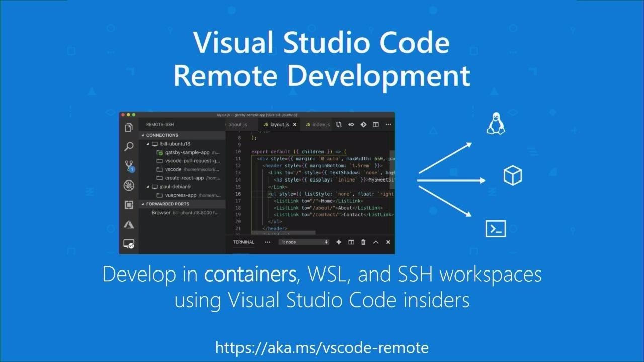
Task: Create a new terminal with the plus icon
Action: (339, 242)
